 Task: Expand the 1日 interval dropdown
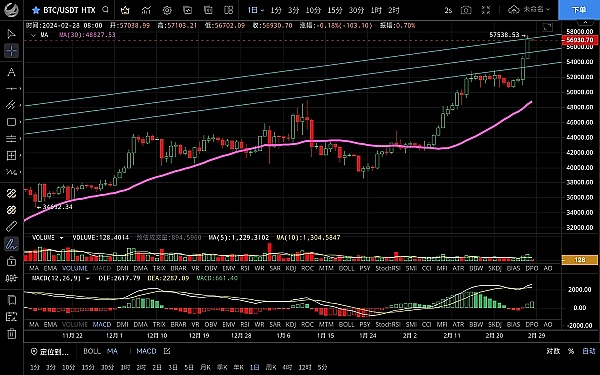coord(256,10)
